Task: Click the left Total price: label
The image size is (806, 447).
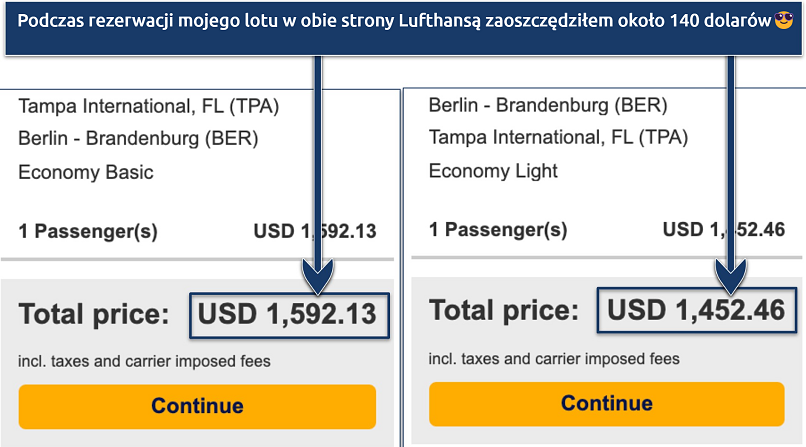Action: pos(95,316)
